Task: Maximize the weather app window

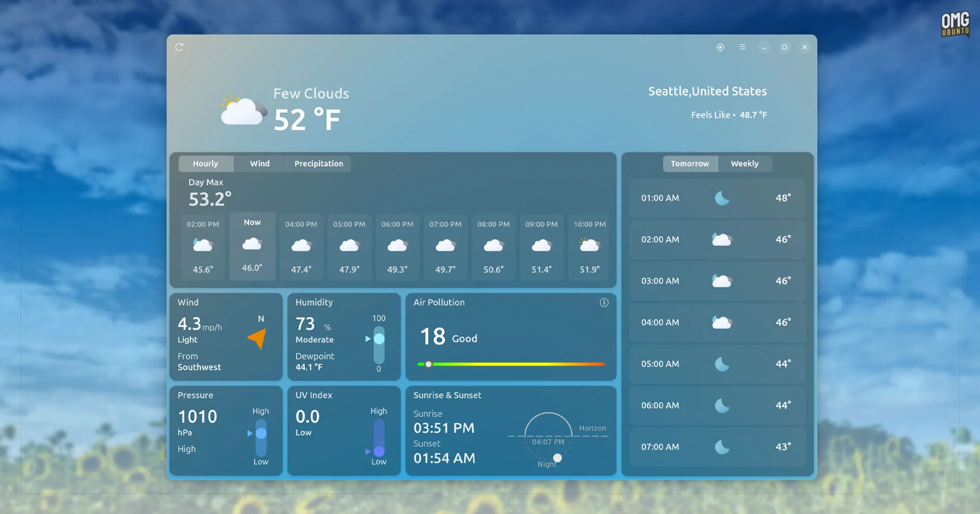Action: [785, 47]
